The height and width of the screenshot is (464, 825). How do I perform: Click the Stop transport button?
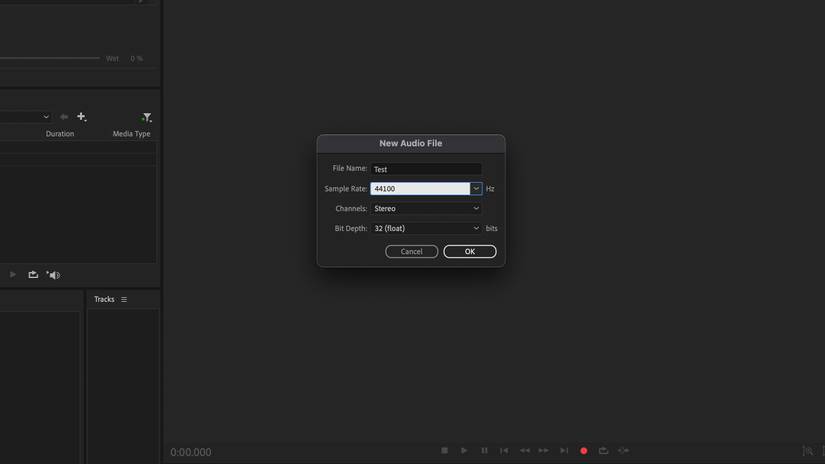[445, 450]
